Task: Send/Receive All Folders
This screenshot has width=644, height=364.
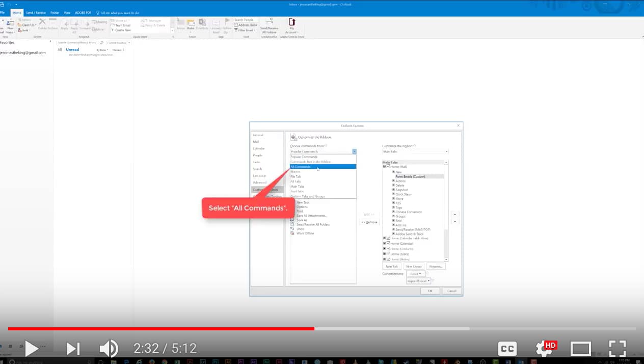Action: [270, 25]
